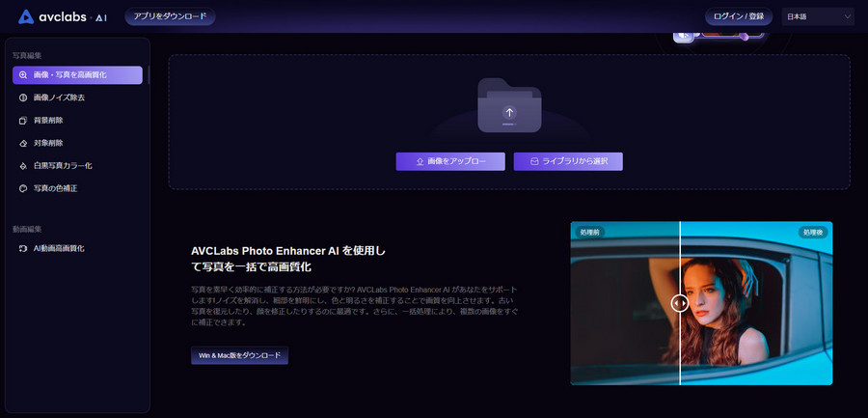Click the AVCLabs logo icon

pyautogui.click(x=26, y=16)
